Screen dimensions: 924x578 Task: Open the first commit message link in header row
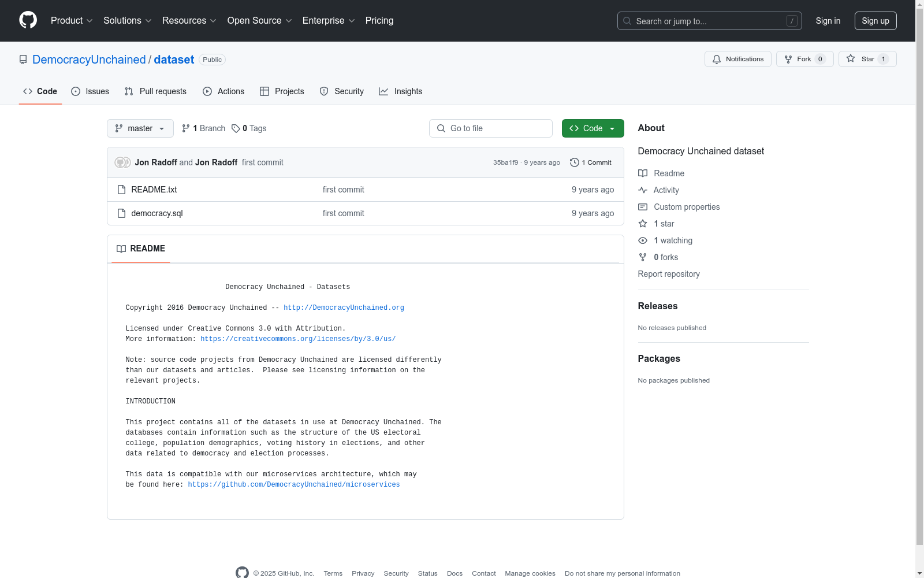point(263,162)
